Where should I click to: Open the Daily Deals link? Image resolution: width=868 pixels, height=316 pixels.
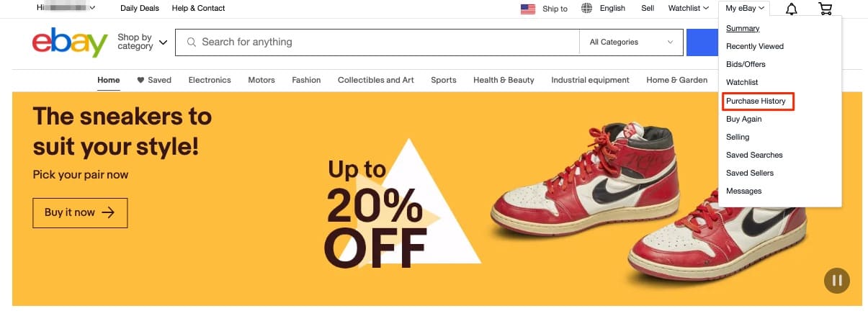click(x=140, y=9)
